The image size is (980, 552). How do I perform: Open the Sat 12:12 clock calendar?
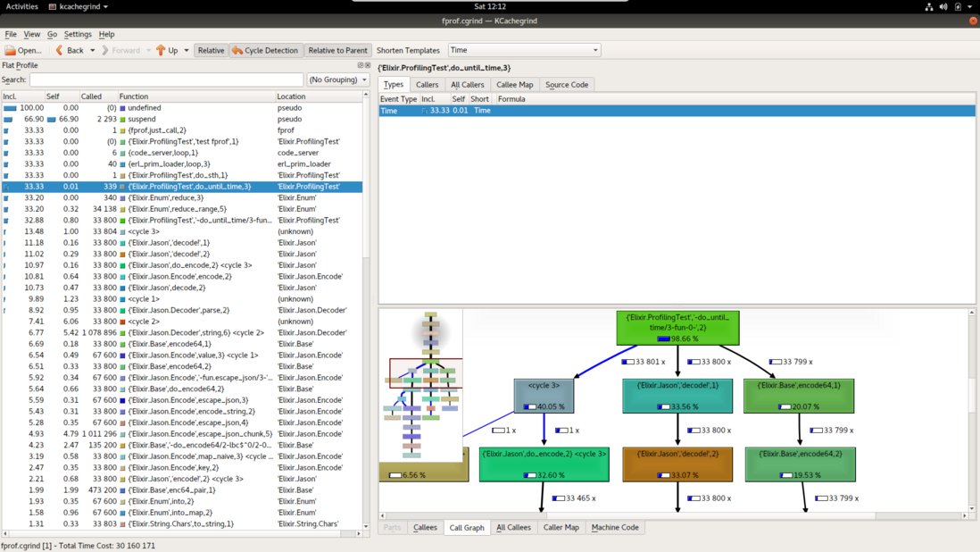coord(489,6)
